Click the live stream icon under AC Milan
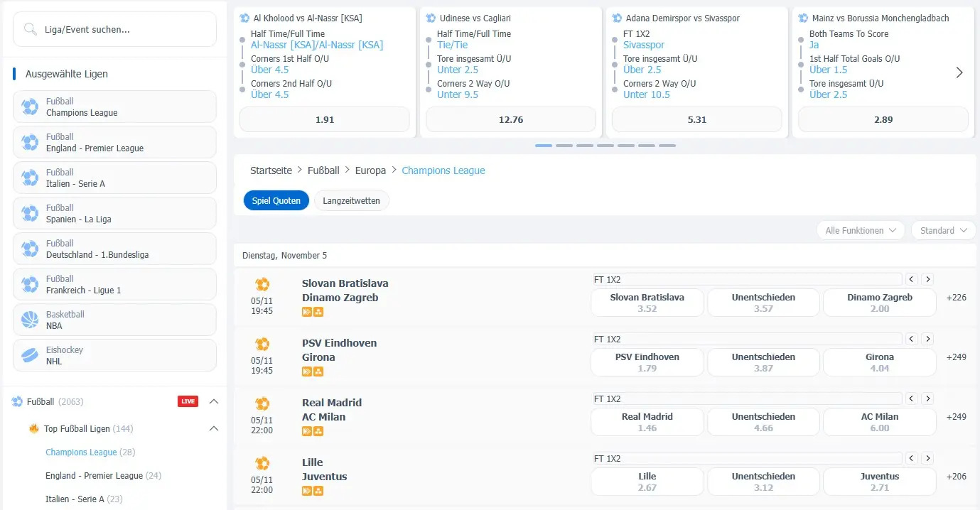Viewport: 980px width, 510px height. coord(307,431)
